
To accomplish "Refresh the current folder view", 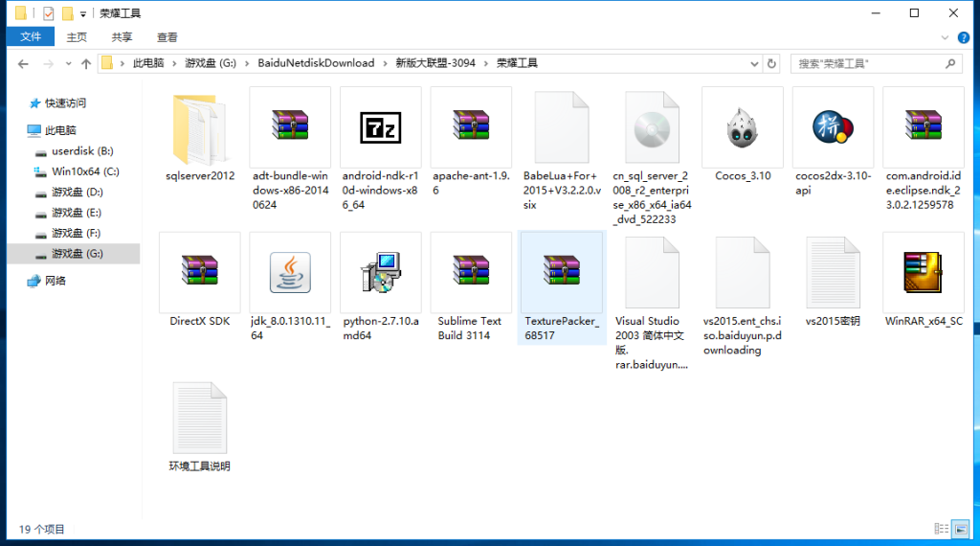I will (772, 64).
